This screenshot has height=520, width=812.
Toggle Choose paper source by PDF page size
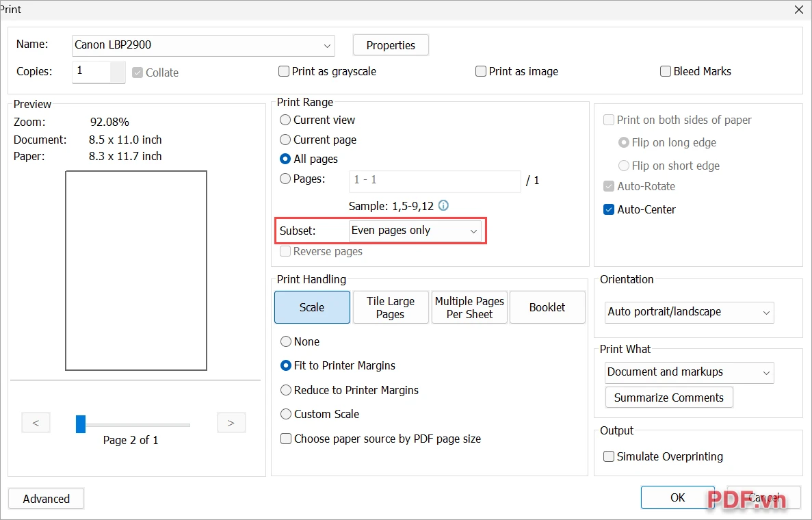click(285, 439)
